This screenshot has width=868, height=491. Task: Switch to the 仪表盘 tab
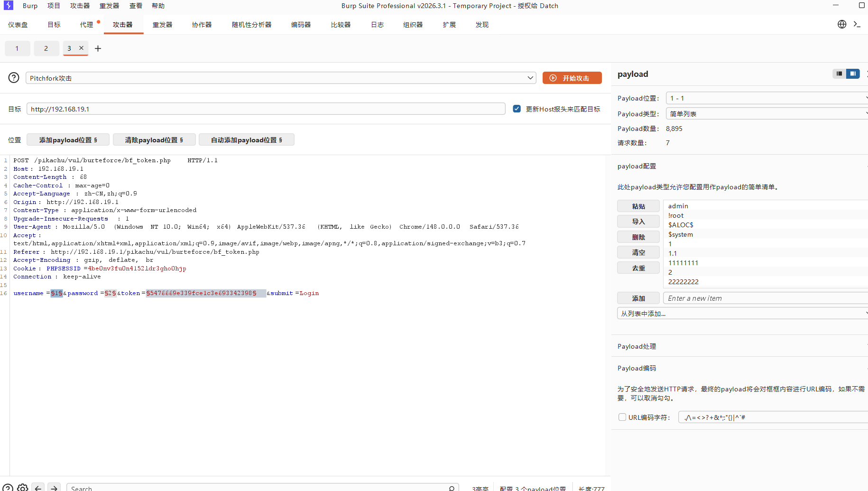pyautogui.click(x=18, y=25)
